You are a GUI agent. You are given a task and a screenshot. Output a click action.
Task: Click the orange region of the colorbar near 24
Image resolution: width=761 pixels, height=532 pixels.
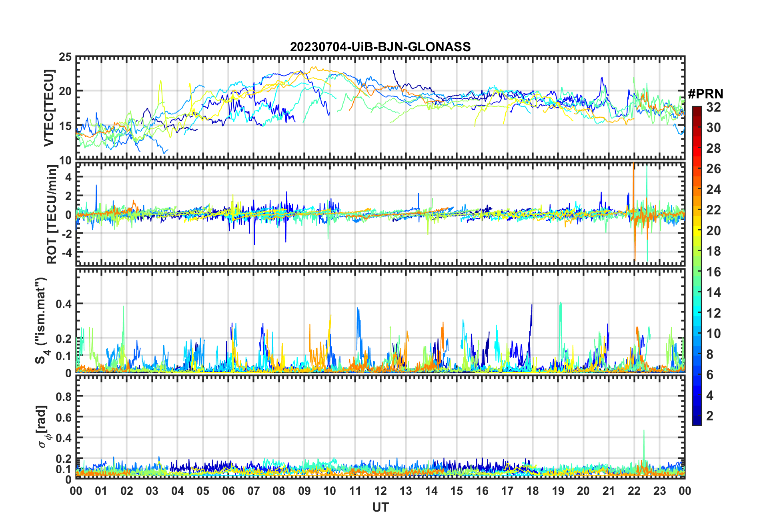pyautogui.click(x=697, y=189)
